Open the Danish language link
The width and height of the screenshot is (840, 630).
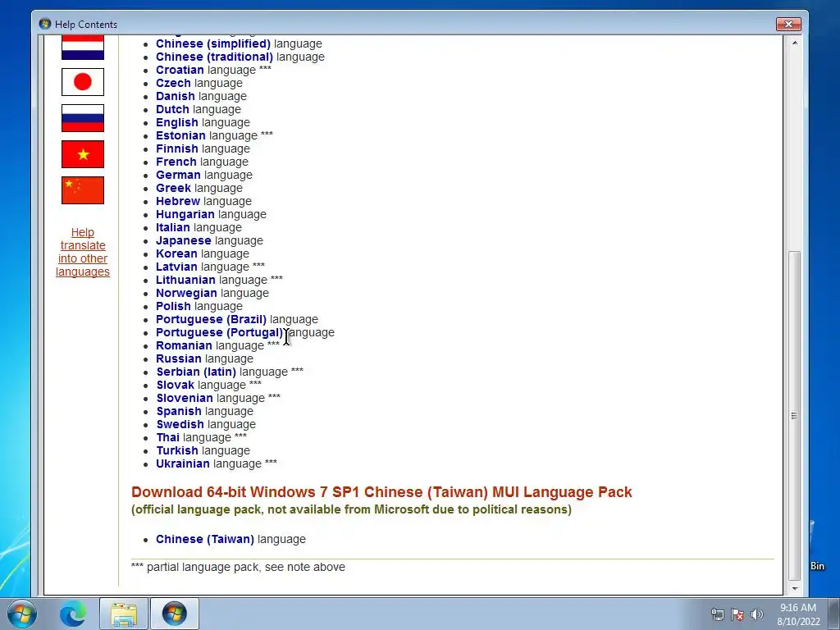pos(176,96)
